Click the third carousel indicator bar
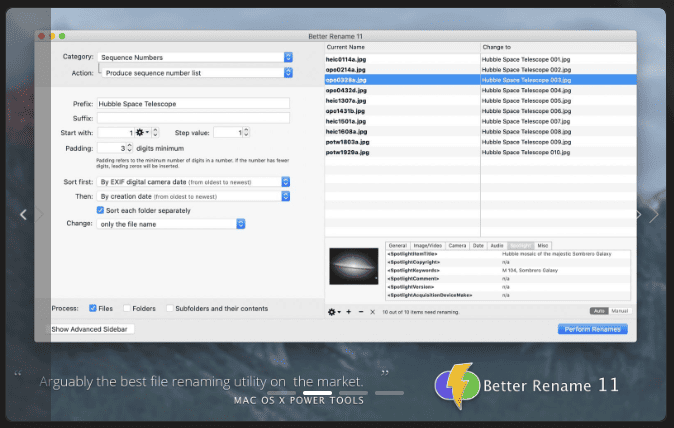 [353, 393]
